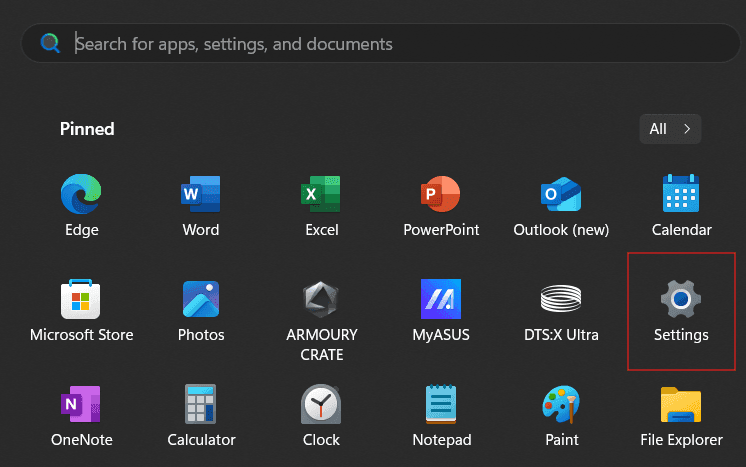This screenshot has height=467, width=746.
Task: Launch the Word app
Action: (x=201, y=205)
